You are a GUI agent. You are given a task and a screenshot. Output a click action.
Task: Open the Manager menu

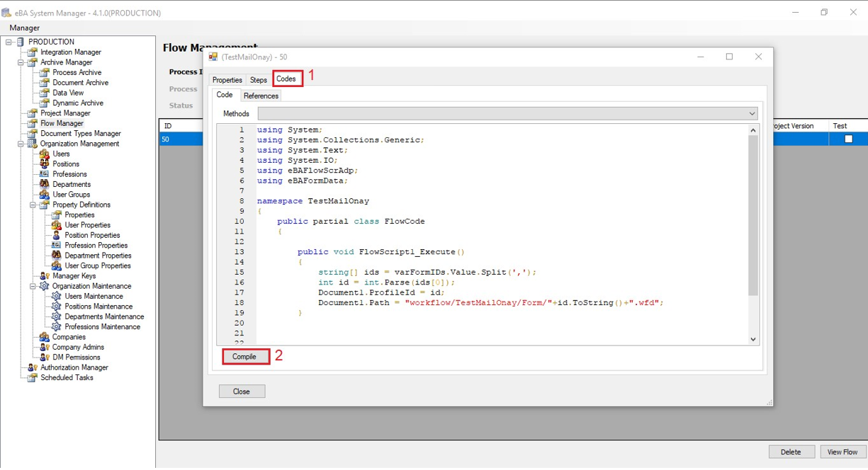[24, 28]
